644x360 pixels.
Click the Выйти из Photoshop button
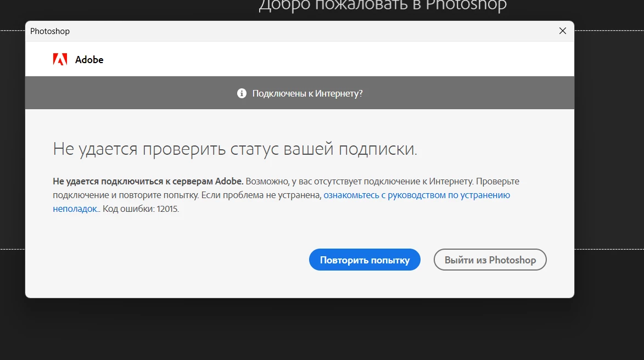[x=490, y=260]
